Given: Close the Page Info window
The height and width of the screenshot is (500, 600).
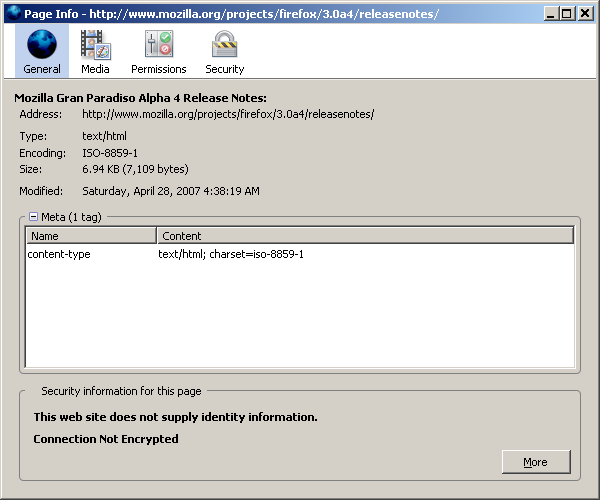Looking at the screenshot, I should pyautogui.click(x=585, y=14).
